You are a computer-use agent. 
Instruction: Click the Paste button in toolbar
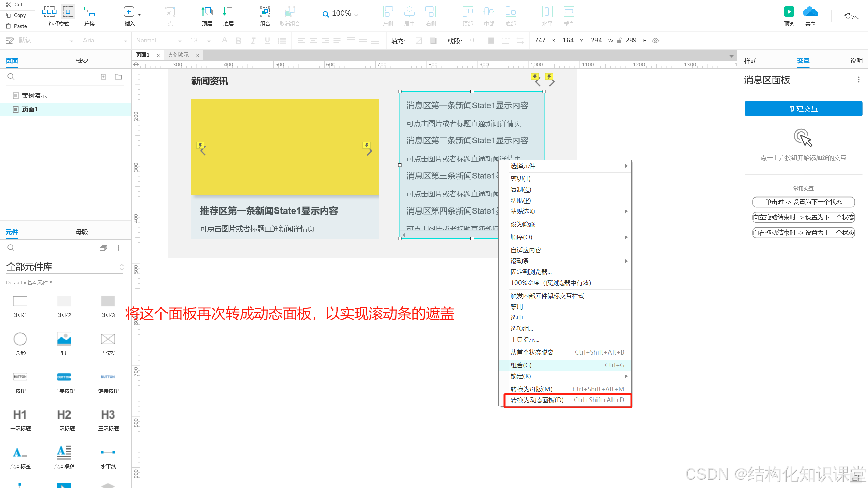pos(16,26)
